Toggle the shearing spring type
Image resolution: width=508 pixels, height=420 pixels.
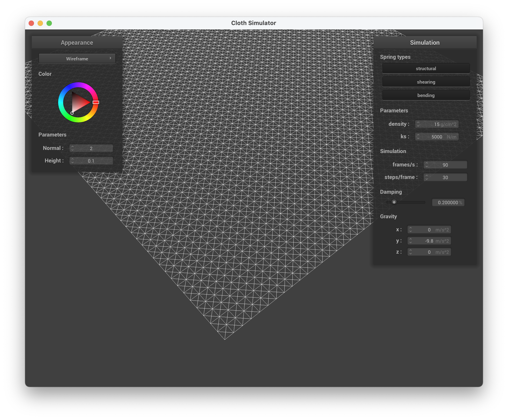[x=426, y=82]
